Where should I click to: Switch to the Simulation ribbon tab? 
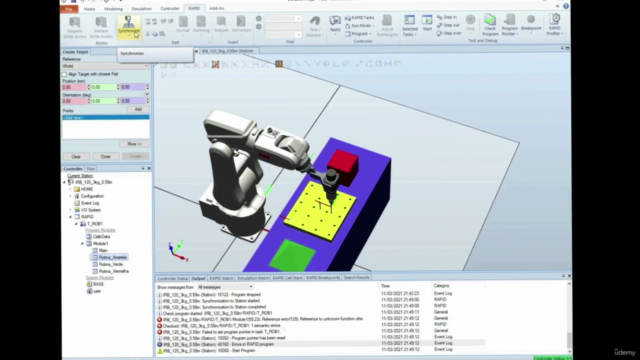141,9
